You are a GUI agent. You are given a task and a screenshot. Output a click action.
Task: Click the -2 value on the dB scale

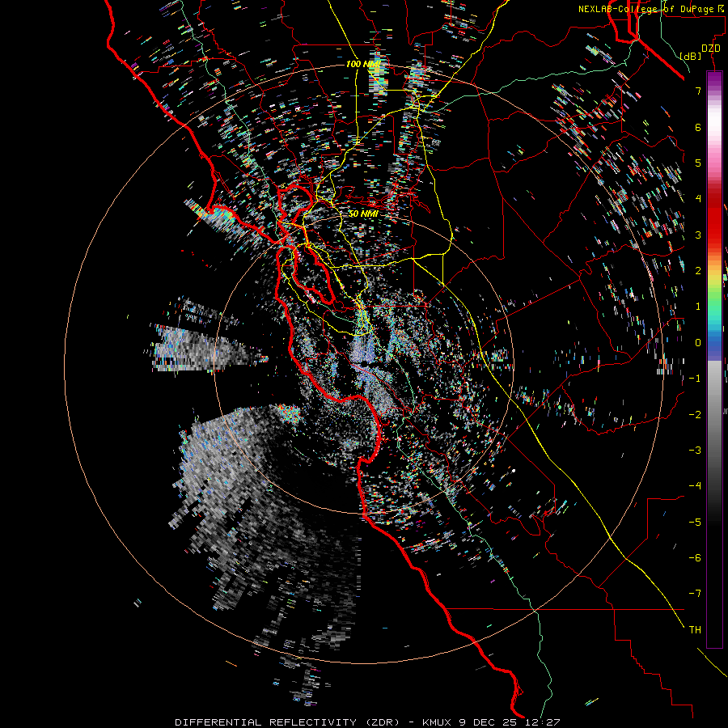click(x=695, y=415)
